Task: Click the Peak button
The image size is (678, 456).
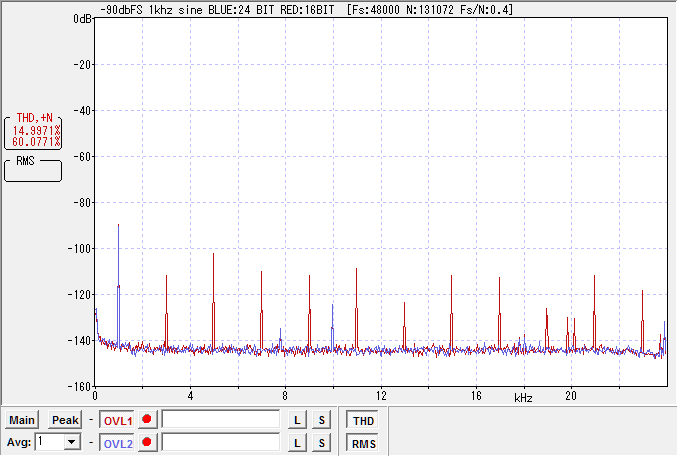Action: coord(65,420)
